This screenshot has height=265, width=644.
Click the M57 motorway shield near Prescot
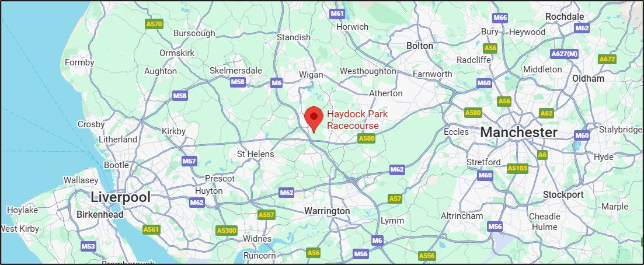(x=189, y=161)
